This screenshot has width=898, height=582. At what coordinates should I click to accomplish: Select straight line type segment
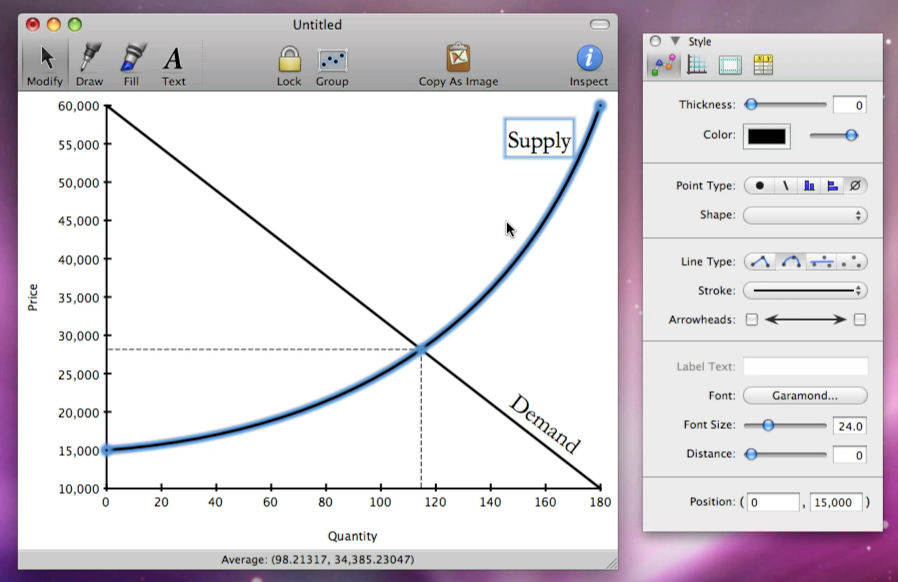coord(759,262)
